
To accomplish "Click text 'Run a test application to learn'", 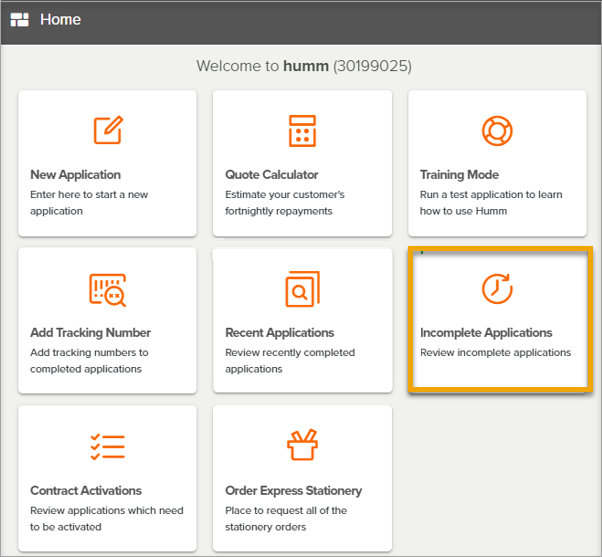I will [x=491, y=195].
